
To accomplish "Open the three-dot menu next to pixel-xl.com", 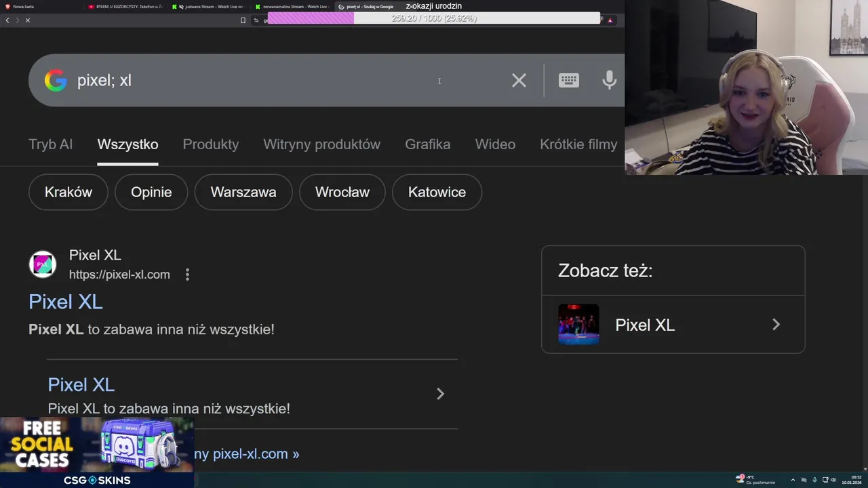I will tap(187, 274).
